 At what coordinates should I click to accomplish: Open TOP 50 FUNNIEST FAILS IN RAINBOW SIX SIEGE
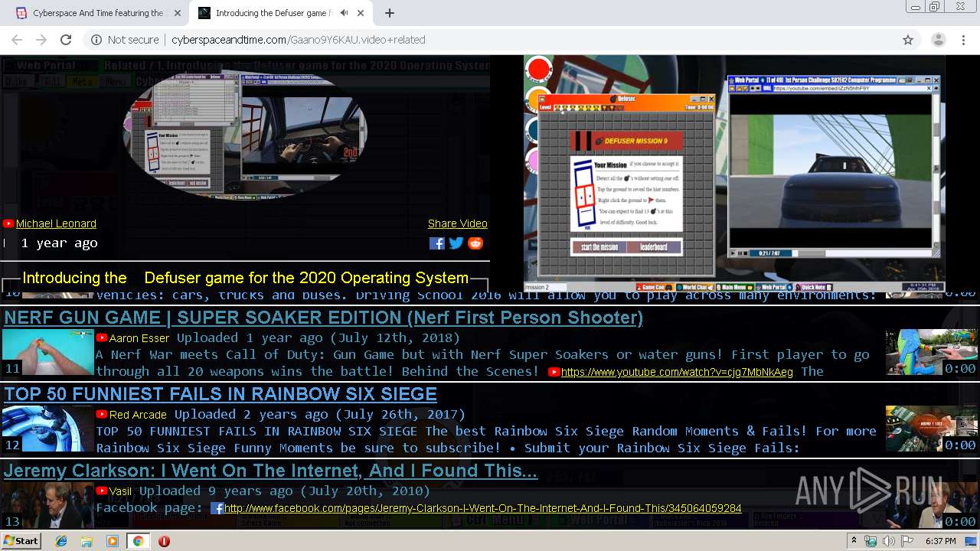click(x=220, y=394)
